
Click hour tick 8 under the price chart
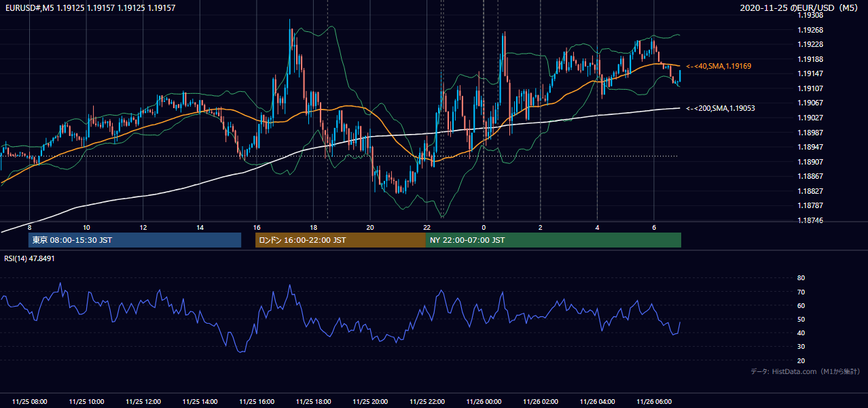pyautogui.click(x=30, y=227)
